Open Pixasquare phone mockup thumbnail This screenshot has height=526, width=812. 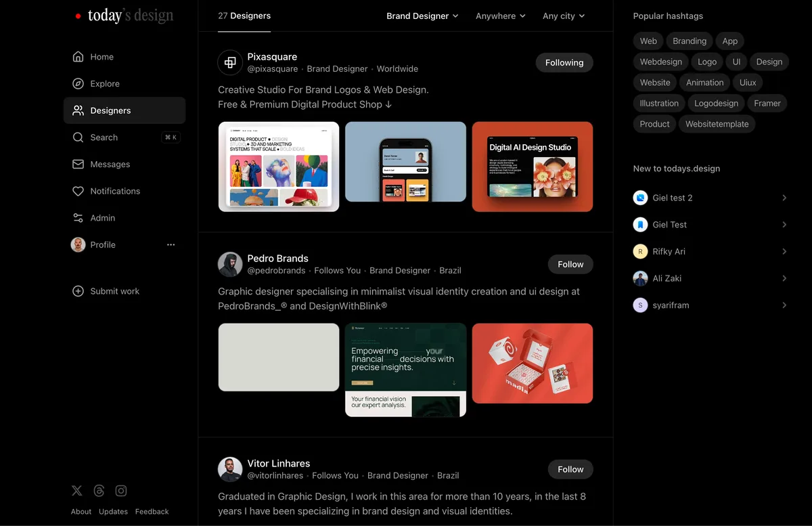pyautogui.click(x=405, y=162)
